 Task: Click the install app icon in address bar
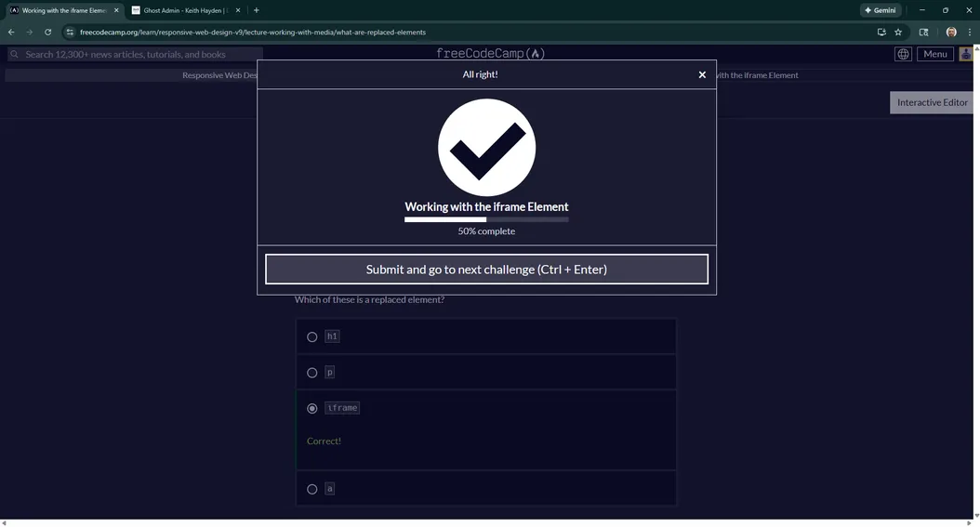(881, 32)
